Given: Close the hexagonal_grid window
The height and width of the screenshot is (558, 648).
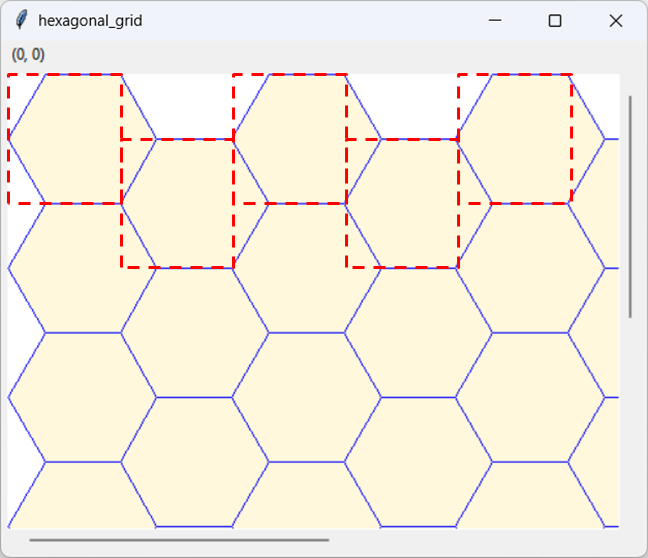Looking at the screenshot, I should coord(616,20).
